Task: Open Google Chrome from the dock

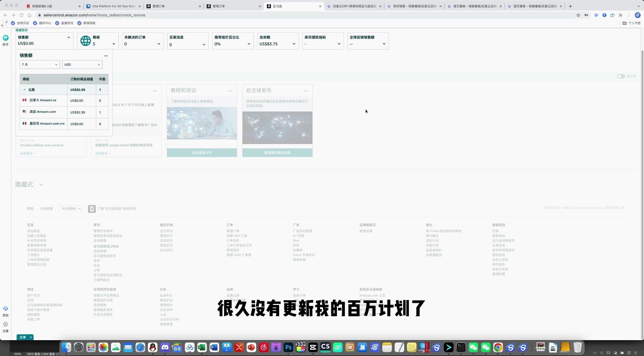Action: pos(498,347)
